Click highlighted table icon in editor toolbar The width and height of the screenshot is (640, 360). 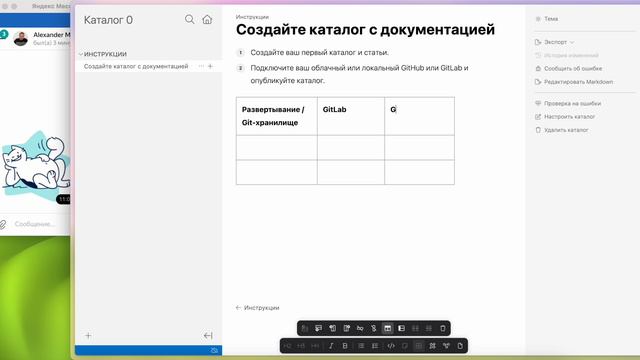(x=418, y=346)
